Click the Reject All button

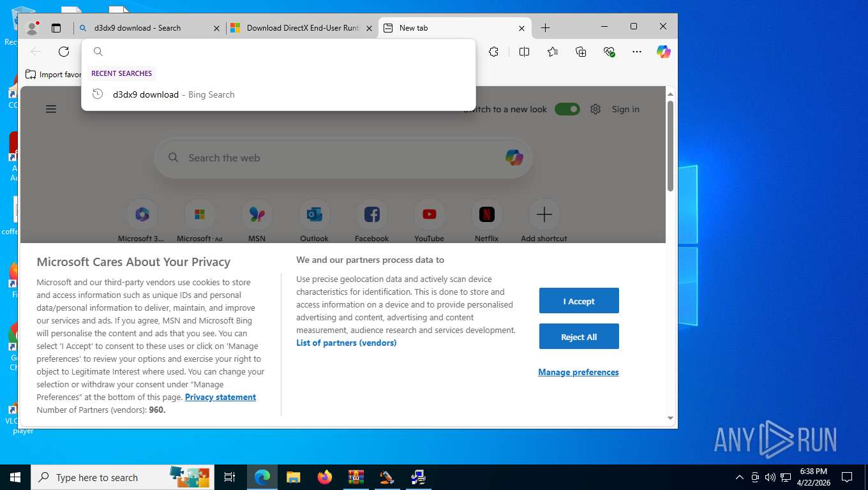(x=579, y=336)
